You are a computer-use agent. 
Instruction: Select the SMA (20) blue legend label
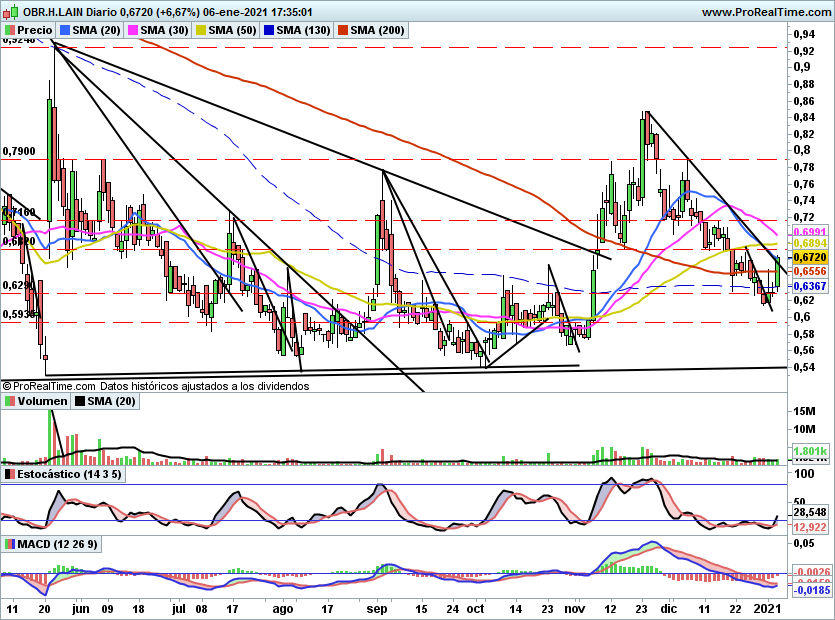click(x=97, y=31)
